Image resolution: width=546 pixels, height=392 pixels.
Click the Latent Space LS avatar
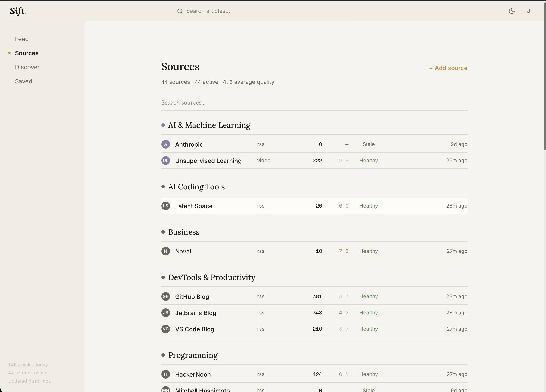tap(165, 206)
